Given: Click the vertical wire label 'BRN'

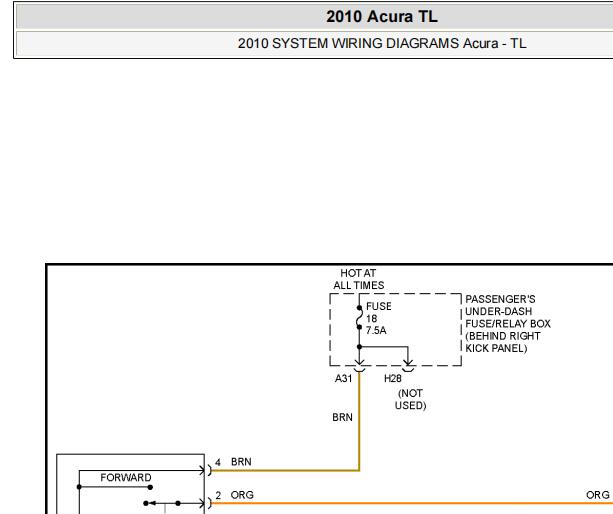Looking at the screenshot, I should pyautogui.click(x=342, y=417).
